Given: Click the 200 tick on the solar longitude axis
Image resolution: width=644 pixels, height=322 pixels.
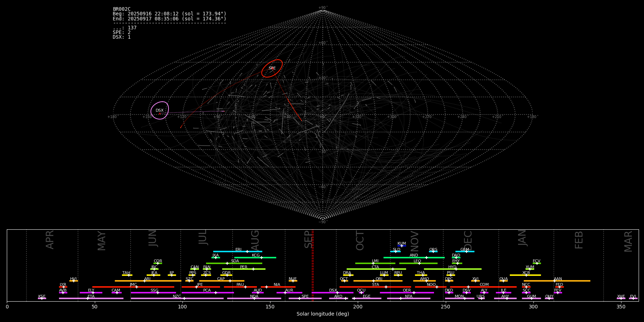Looking at the screenshot, I should 358,306.
